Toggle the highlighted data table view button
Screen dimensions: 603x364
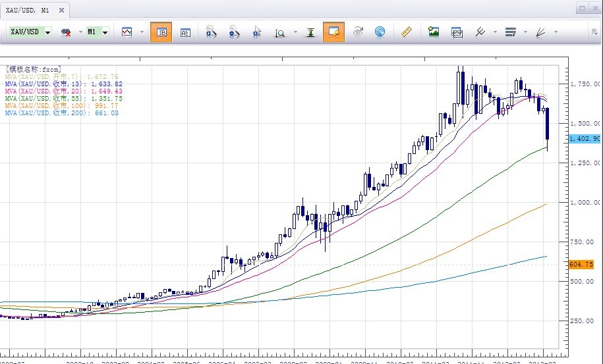161,32
